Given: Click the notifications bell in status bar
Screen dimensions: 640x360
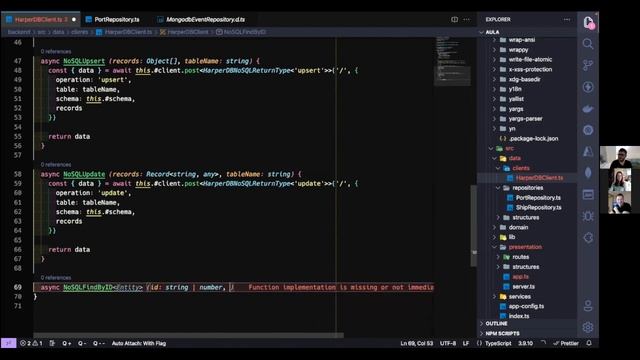Looking at the screenshot, I should coord(589,343).
